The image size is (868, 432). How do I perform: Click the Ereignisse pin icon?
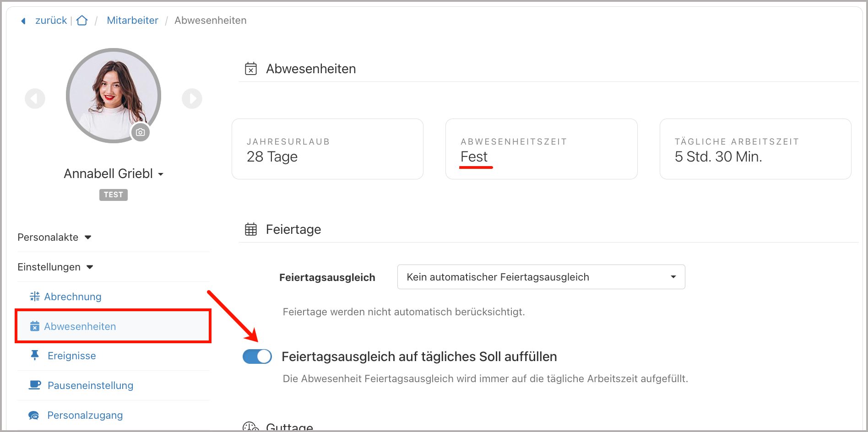(x=35, y=356)
